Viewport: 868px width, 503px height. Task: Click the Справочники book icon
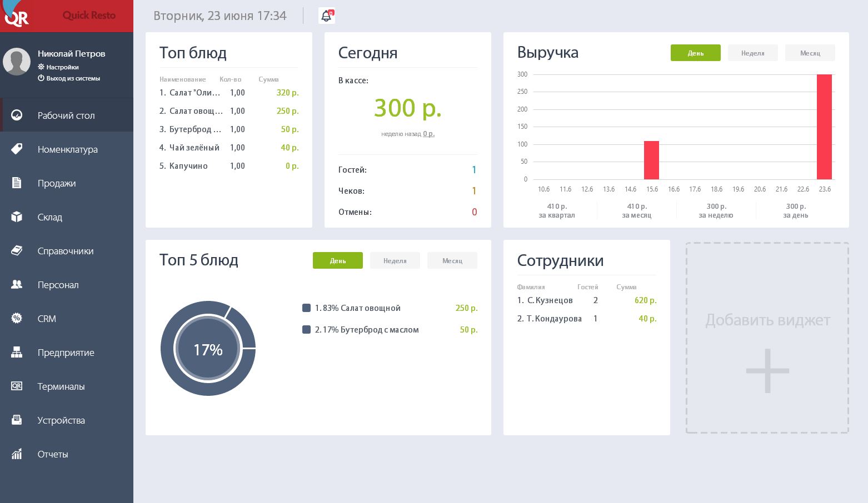click(x=17, y=250)
